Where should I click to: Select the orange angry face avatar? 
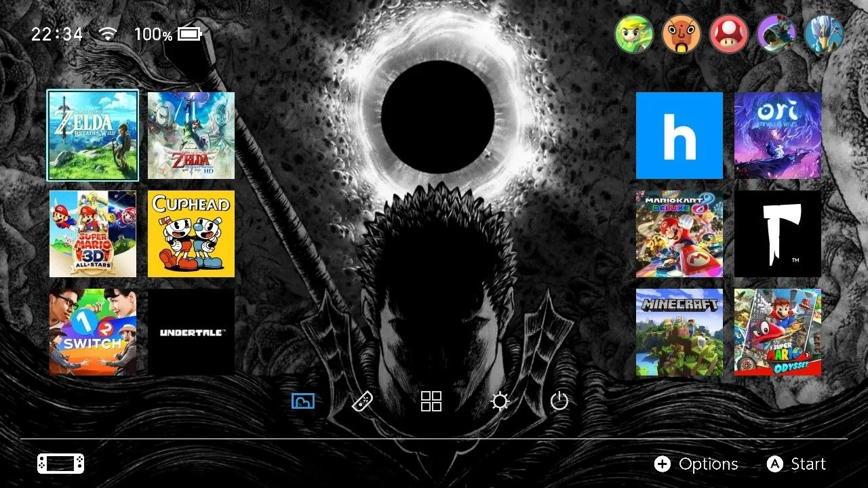[682, 34]
